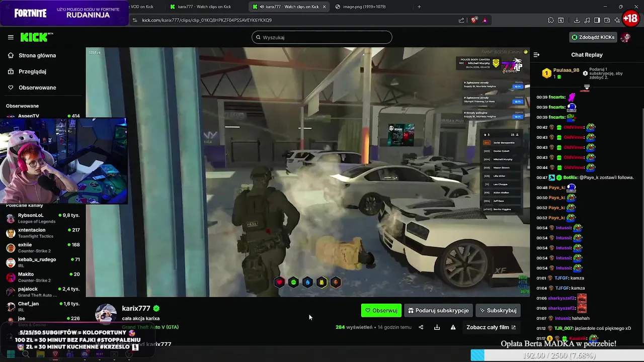Click the Obserwuj follow button

[x=381, y=311]
